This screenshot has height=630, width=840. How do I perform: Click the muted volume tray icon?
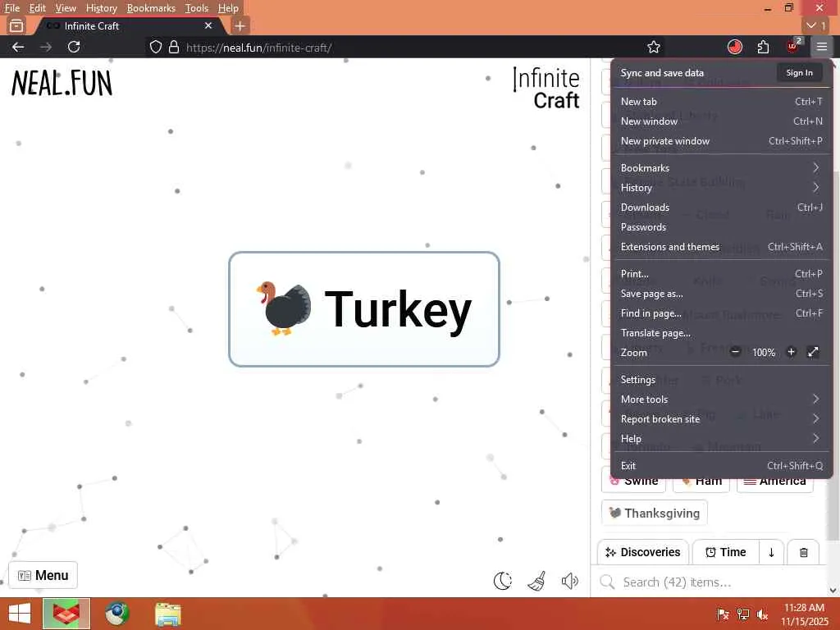coord(762,614)
